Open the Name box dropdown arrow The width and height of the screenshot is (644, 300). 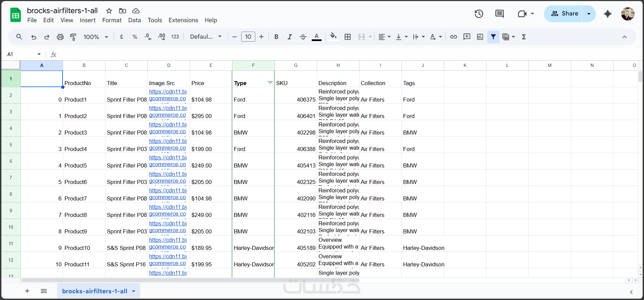coord(39,54)
